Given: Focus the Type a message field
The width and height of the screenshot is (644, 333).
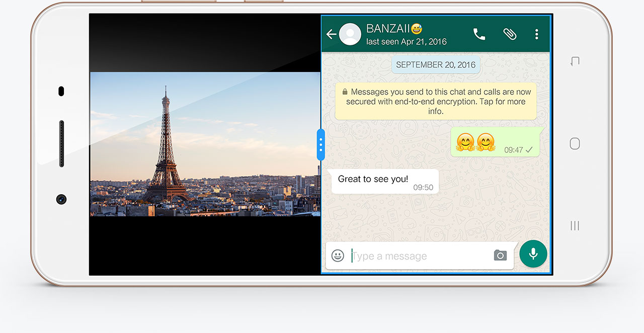Looking at the screenshot, I should (420, 256).
